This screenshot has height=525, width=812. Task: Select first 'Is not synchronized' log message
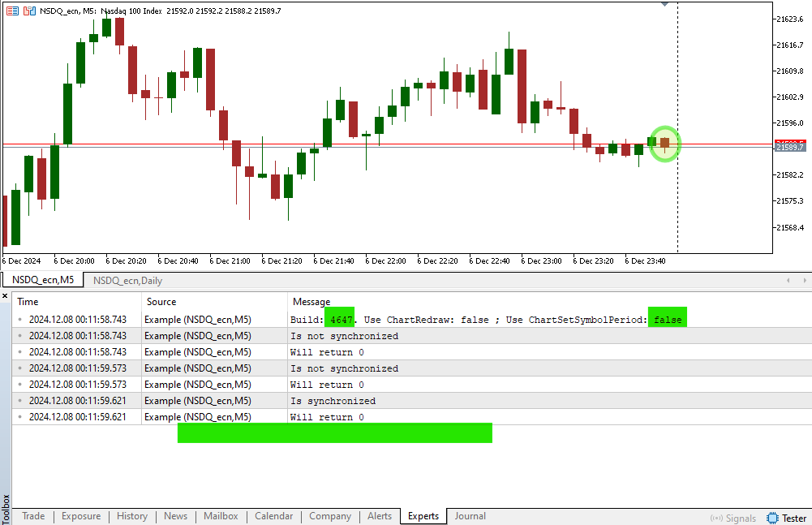(345, 336)
